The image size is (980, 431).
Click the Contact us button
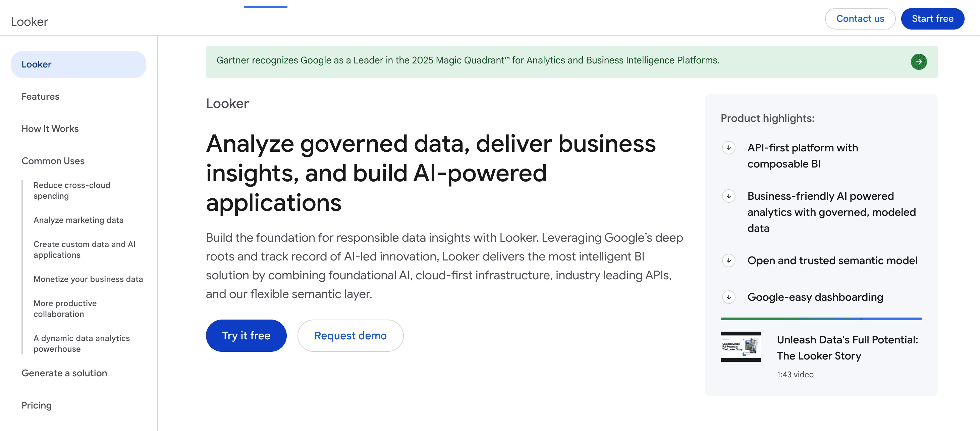coord(860,18)
